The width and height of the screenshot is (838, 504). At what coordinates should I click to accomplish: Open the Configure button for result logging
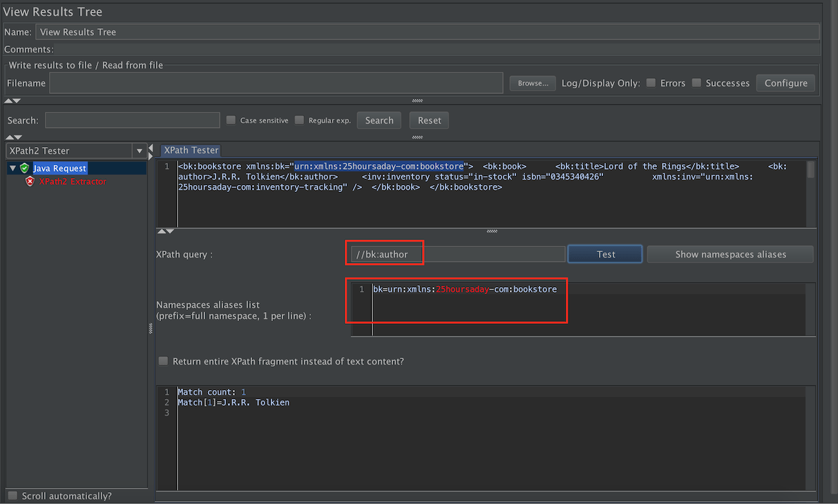click(x=785, y=83)
